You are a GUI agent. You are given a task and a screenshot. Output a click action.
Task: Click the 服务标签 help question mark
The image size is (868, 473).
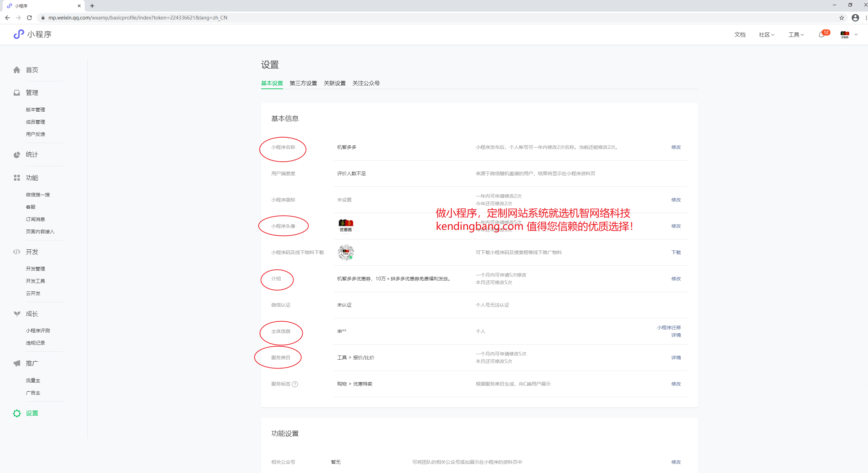(x=295, y=384)
